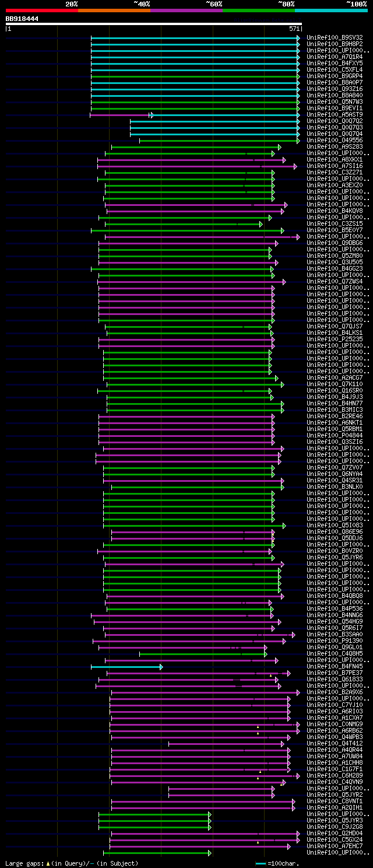
Task: Click the UniRef100_Q5I083 entry
Action: tap(335, 525)
